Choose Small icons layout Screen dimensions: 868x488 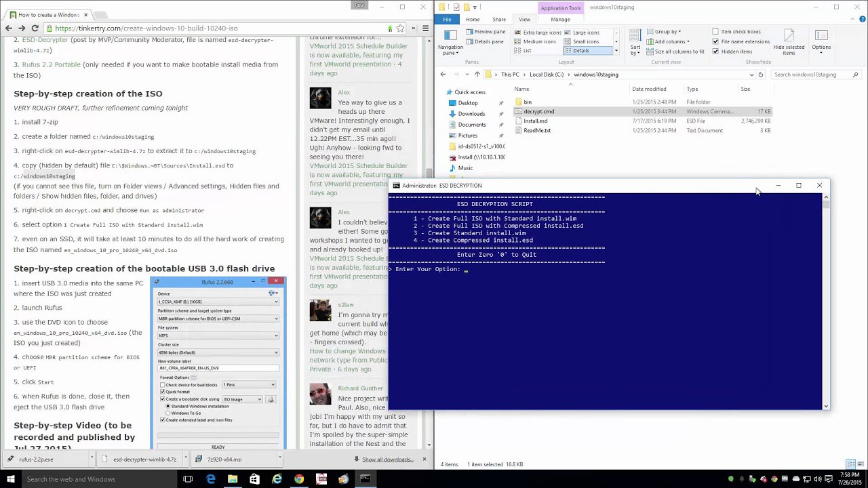tap(581, 41)
